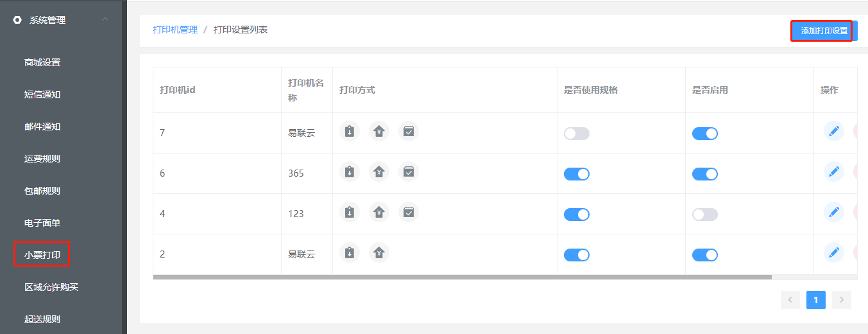
Task: Click yen payment icon in printer 6 row
Action: (x=379, y=171)
